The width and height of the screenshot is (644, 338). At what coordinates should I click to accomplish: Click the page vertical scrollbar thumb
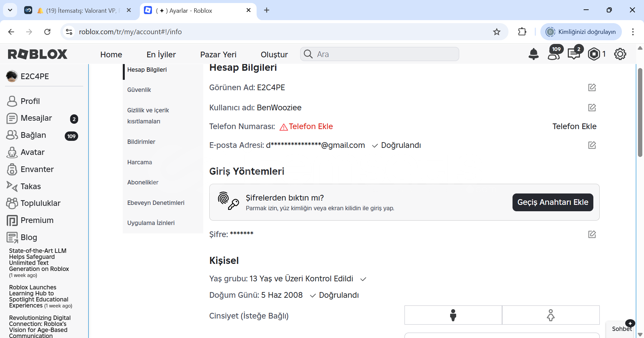(640, 112)
